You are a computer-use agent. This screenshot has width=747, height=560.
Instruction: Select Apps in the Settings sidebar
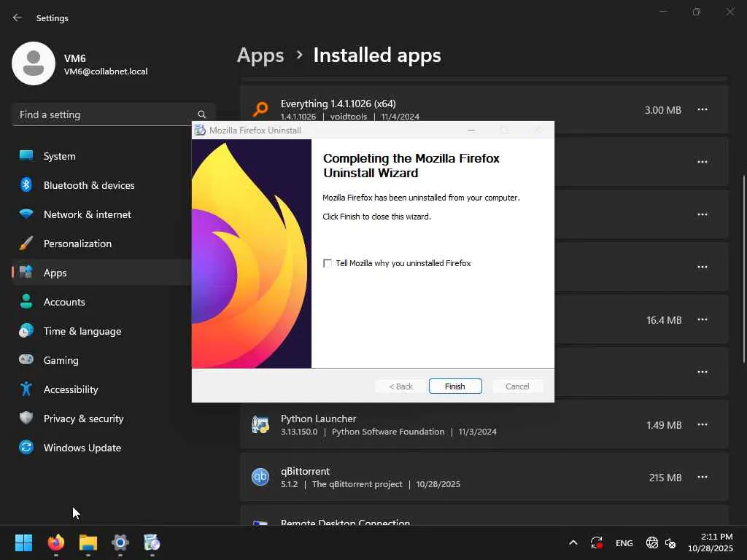[x=102, y=273]
